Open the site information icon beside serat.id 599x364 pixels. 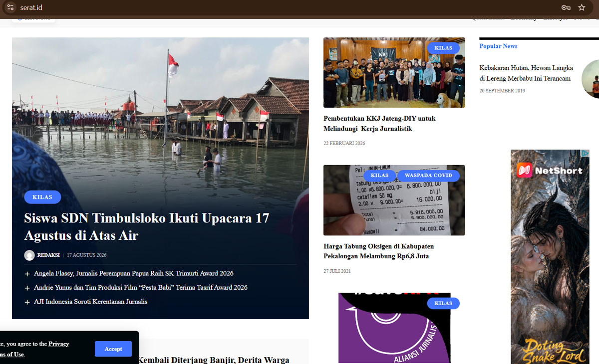[10, 7]
